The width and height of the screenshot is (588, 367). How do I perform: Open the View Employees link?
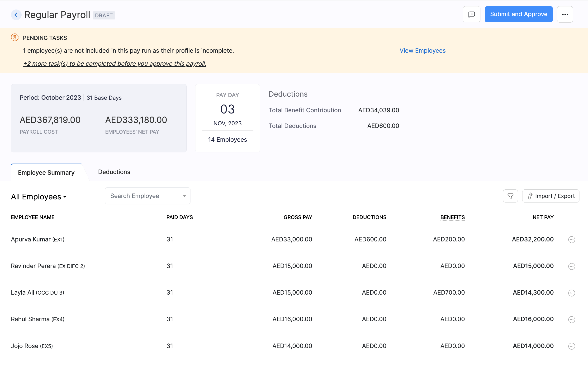(422, 51)
